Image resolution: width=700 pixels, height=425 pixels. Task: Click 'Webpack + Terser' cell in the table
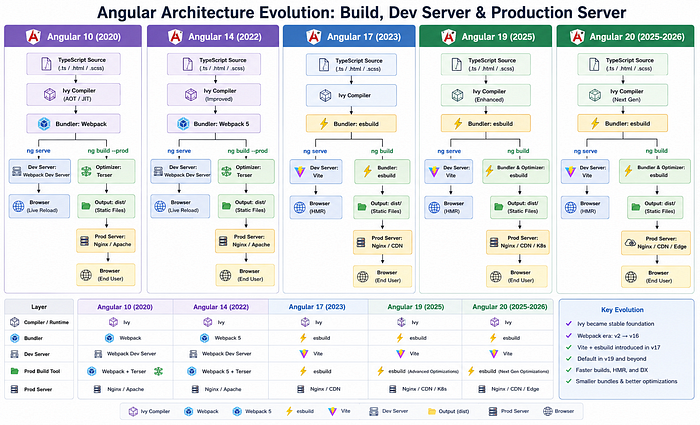124,371
